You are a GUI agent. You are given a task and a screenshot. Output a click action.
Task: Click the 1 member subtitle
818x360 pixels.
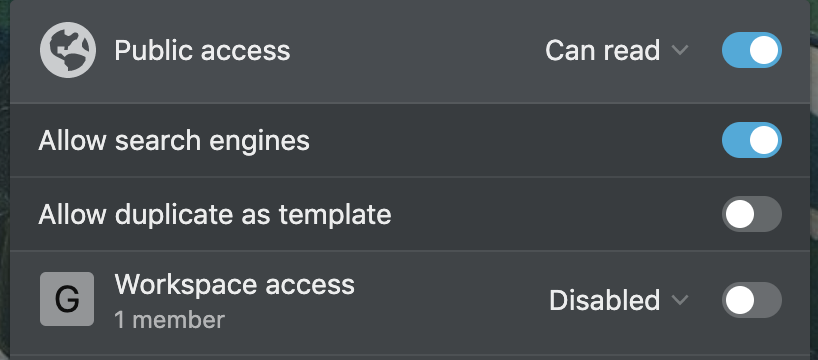pyautogui.click(x=170, y=320)
